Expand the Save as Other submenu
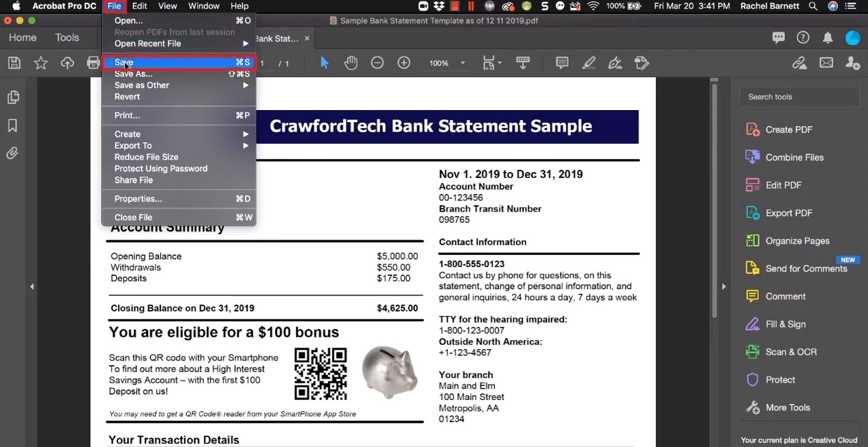This screenshot has width=868, height=447. pos(179,85)
